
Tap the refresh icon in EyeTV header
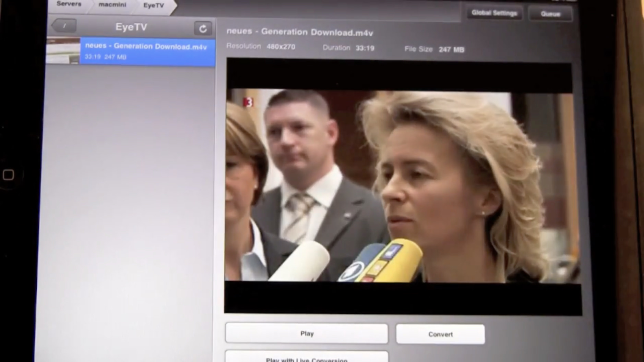click(x=203, y=28)
